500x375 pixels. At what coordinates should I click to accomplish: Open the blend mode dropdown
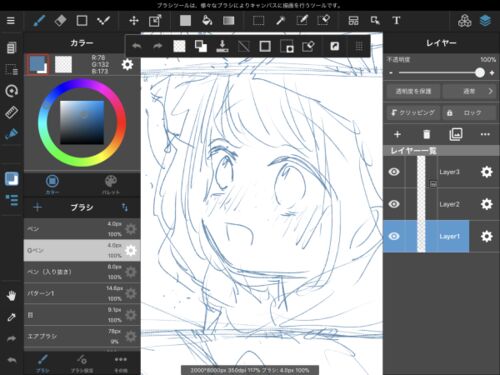coord(469,91)
